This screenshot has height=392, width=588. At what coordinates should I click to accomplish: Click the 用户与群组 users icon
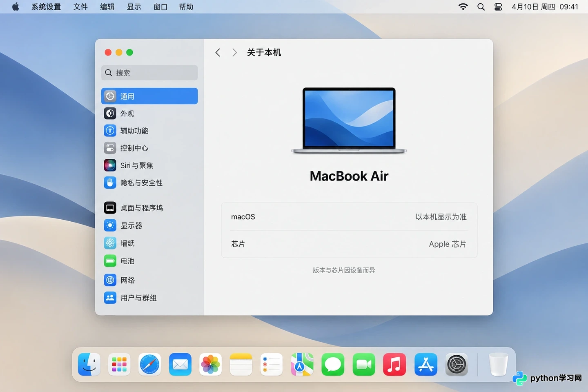coord(110,298)
